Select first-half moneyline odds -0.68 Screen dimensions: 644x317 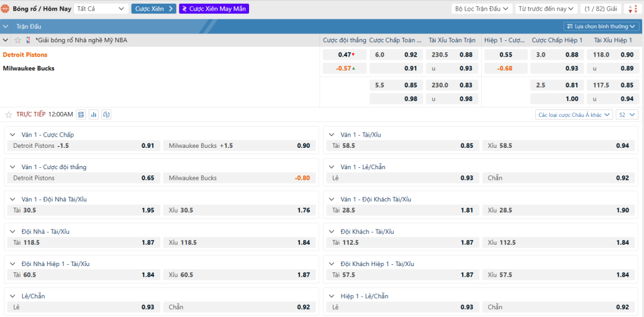506,69
